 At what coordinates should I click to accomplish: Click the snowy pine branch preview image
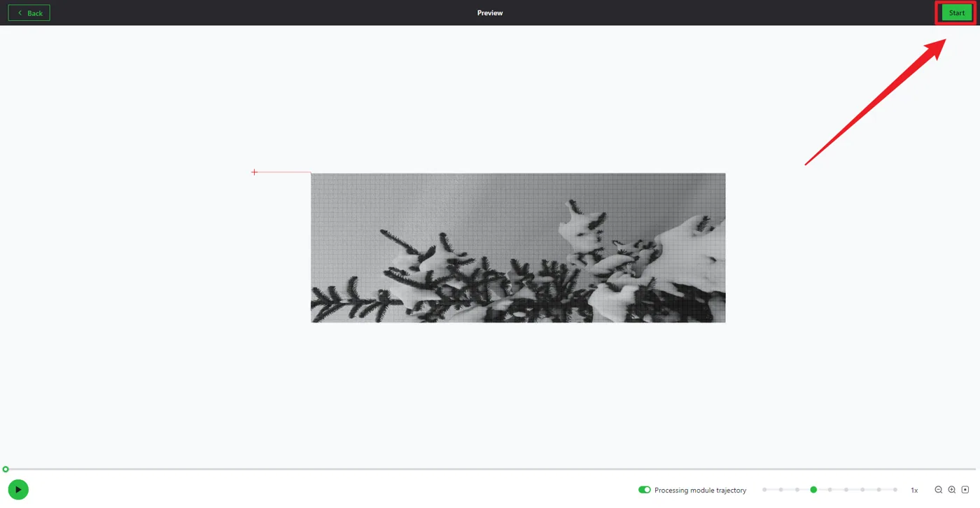tap(518, 248)
